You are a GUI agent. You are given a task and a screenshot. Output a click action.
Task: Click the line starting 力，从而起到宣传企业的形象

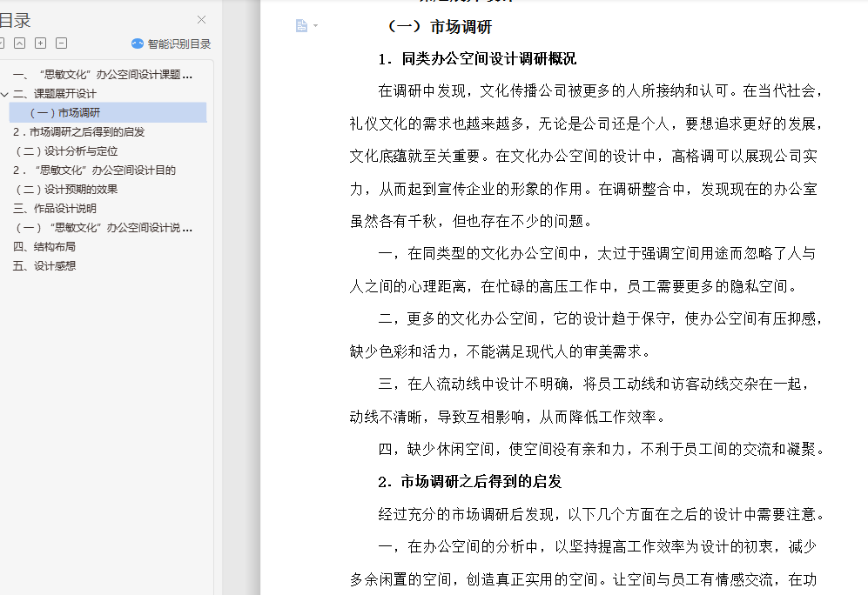pyautogui.click(x=583, y=189)
